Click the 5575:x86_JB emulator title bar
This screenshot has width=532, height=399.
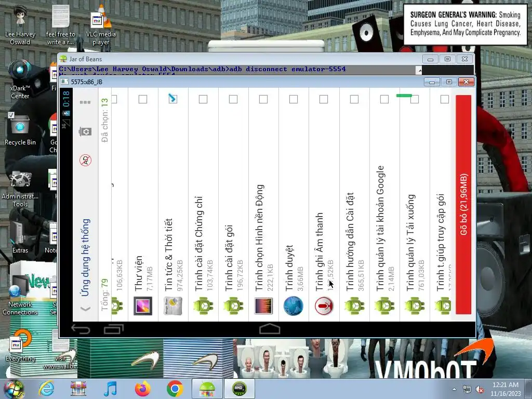pyautogui.click(x=237, y=82)
